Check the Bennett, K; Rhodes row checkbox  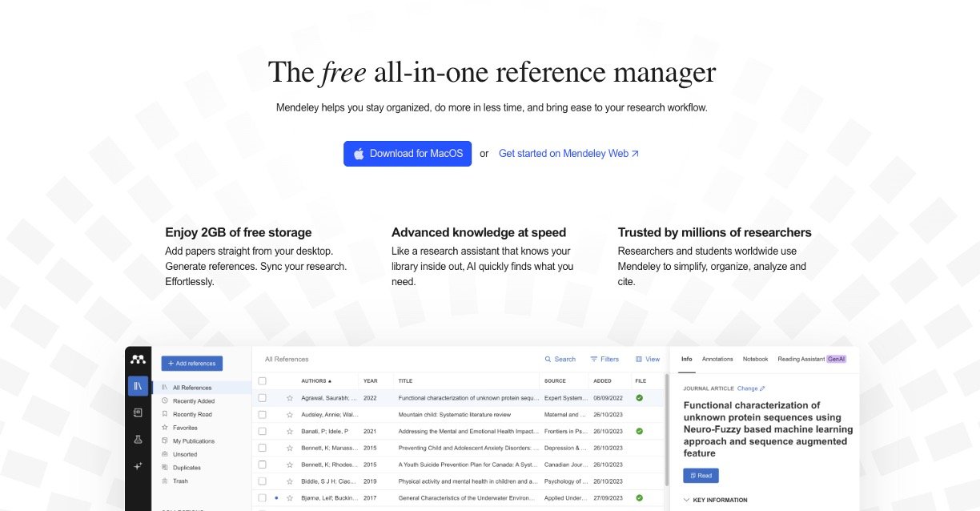[x=262, y=465]
